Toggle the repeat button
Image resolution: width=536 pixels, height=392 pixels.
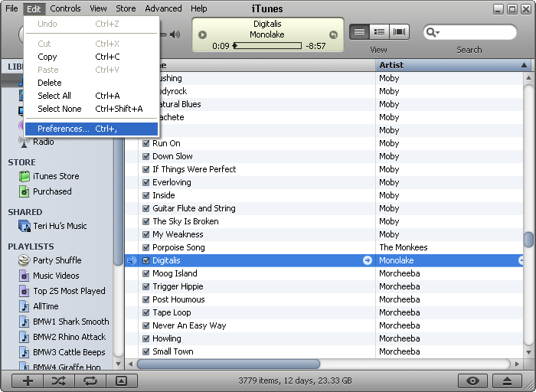(x=90, y=381)
